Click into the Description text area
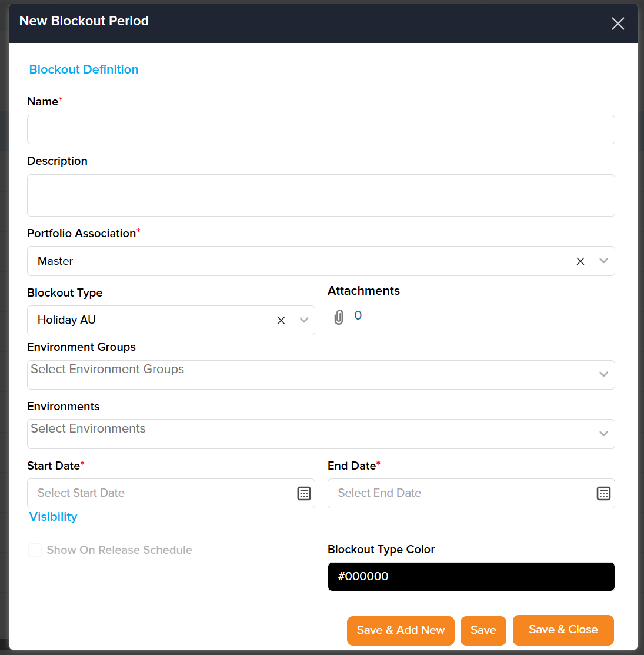This screenshot has width=644, height=655. pyautogui.click(x=321, y=195)
